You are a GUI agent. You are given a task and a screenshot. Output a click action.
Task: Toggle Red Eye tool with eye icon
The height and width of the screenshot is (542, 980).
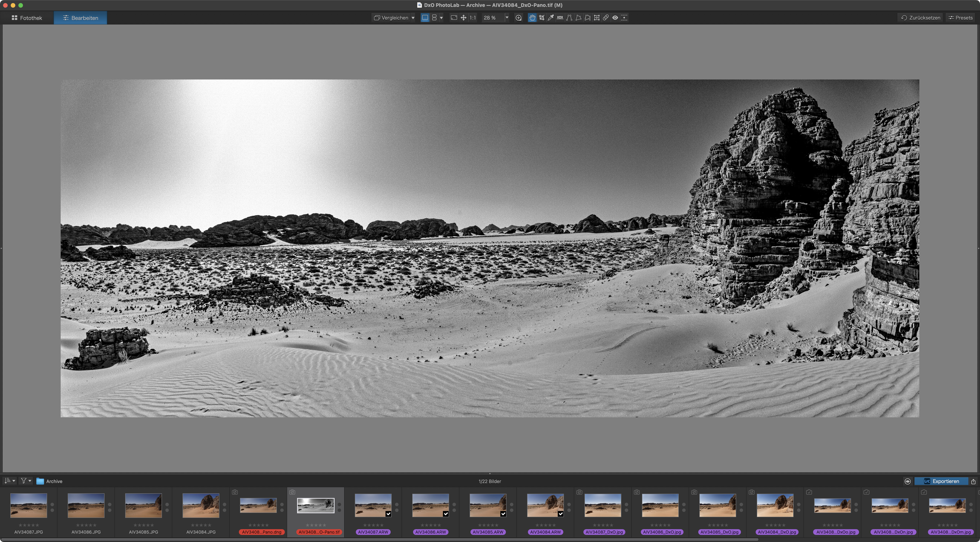(615, 17)
